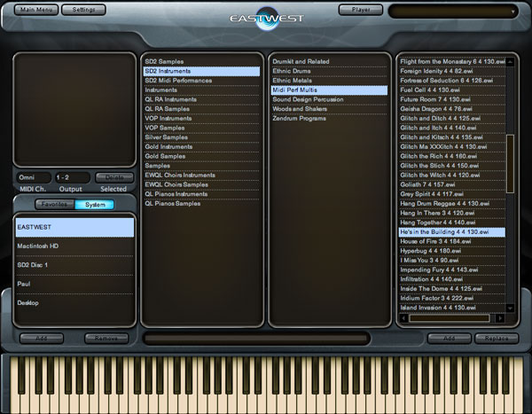532x414 pixels.
Task: Select Glitch and Ditch 4 4 125.ewi
Action: (452, 119)
